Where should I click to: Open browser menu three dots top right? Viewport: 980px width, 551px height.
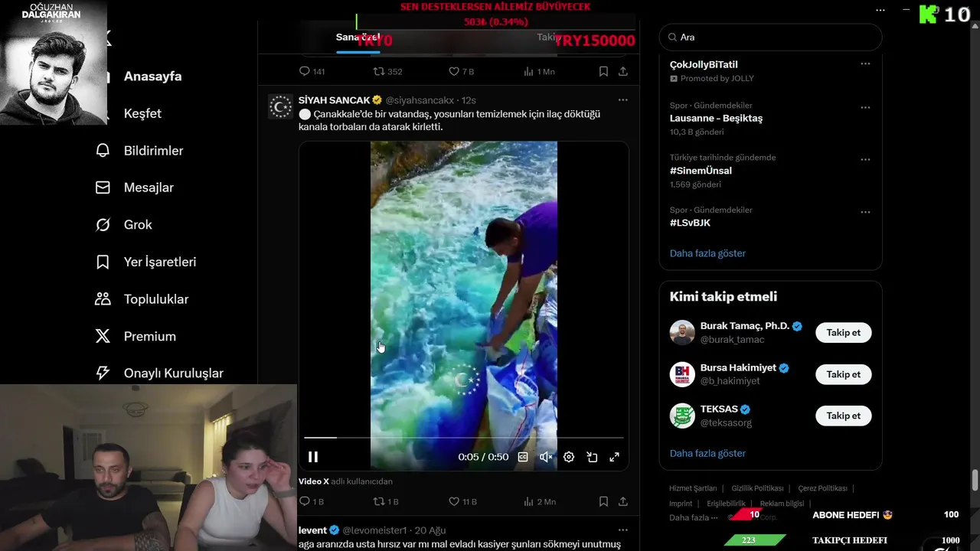click(880, 10)
